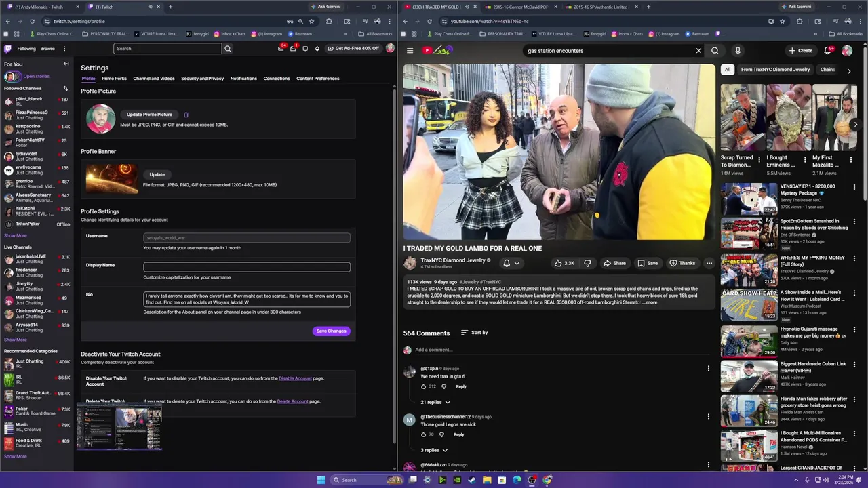Dislike the TraxNYC video
868x488 pixels.
[x=587, y=263]
